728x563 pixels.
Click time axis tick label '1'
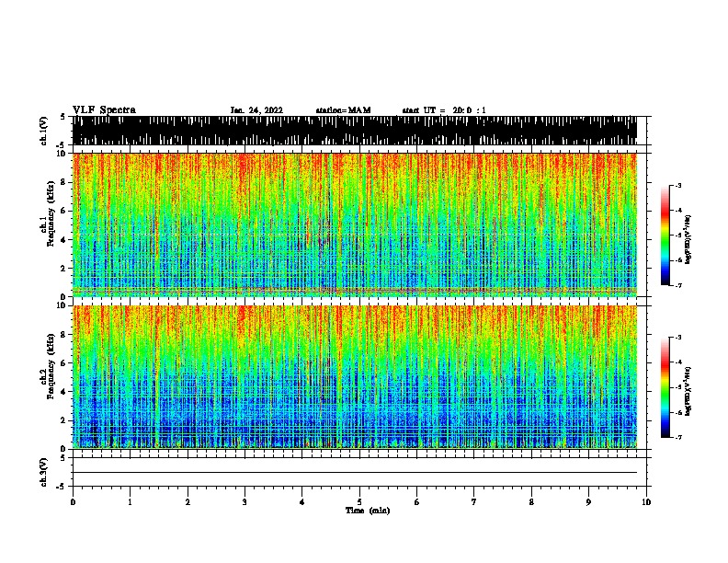(130, 502)
